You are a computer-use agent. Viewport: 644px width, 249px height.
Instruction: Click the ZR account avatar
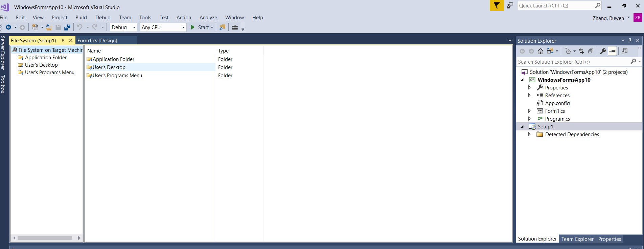(638, 18)
